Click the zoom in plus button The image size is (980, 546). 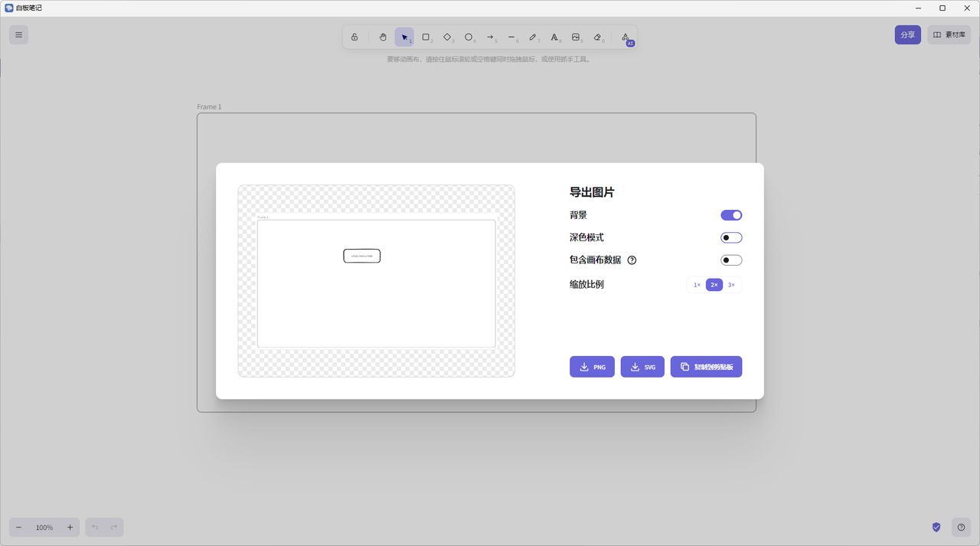pos(70,527)
